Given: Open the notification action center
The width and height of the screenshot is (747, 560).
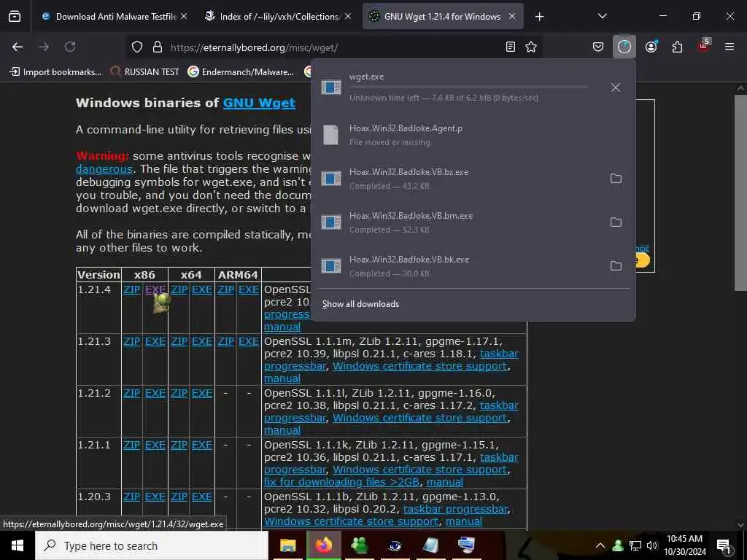Looking at the screenshot, I should pos(724,545).
